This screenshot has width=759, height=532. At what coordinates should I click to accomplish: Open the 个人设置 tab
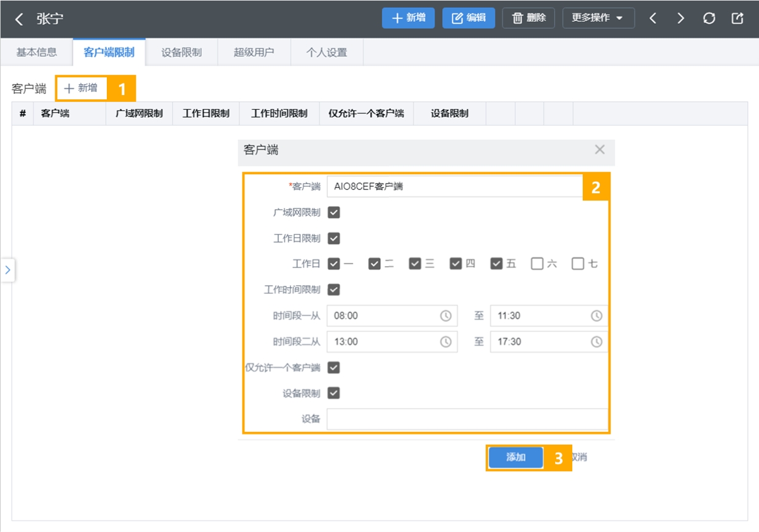(x=327, y=52)
